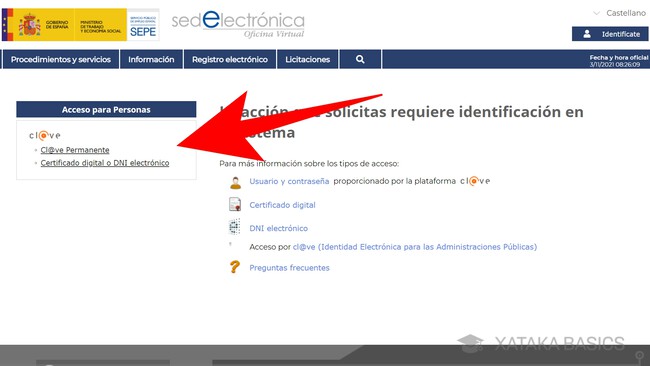Click the Gobierno de España logo

point(38,24)
